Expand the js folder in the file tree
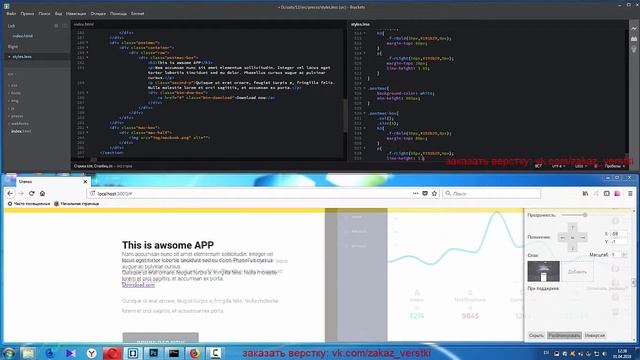Screen dimensions: 640x360 (x=13, y=108)
